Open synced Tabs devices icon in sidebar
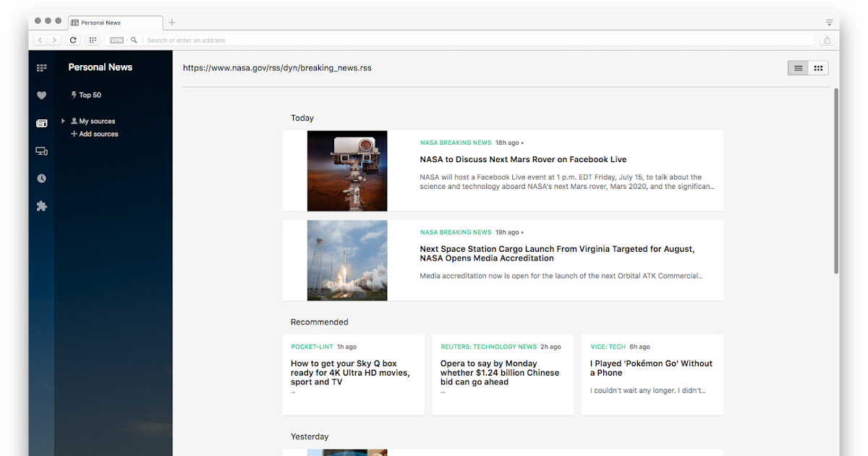This screenshot has width=868, height=456. point(41,151)
